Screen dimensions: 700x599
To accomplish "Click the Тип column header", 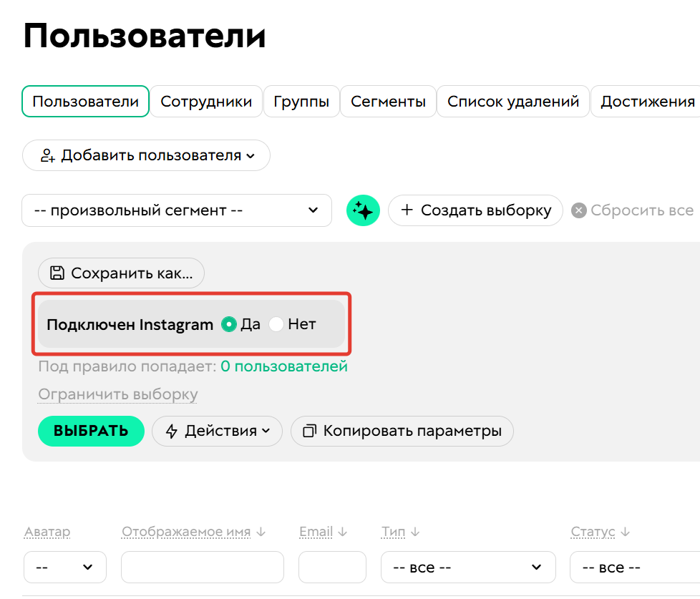I will (x=394, y=532).
